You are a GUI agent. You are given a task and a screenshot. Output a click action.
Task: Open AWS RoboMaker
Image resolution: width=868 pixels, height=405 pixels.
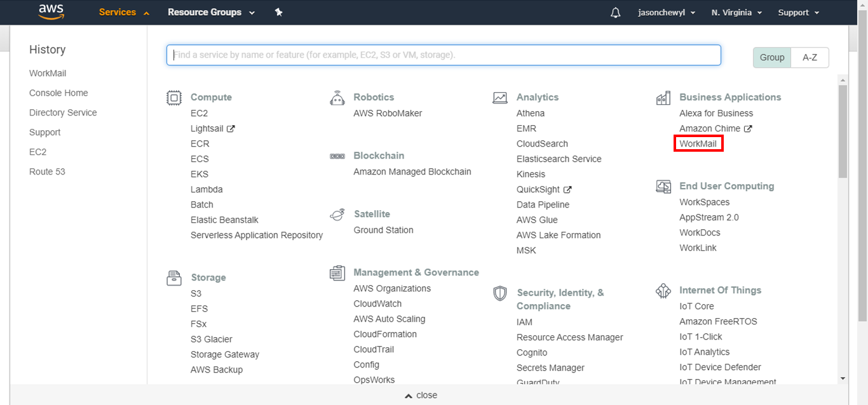click(x=388, y=114)
